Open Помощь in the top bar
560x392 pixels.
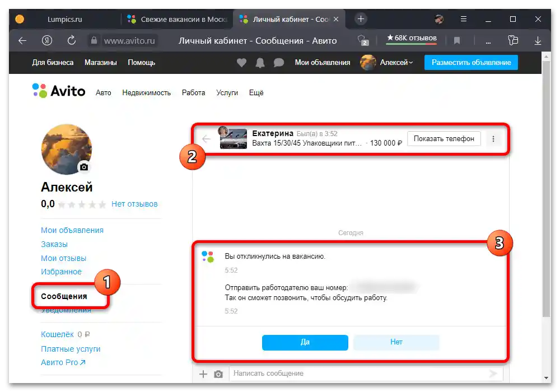click(x=142, y=63)
